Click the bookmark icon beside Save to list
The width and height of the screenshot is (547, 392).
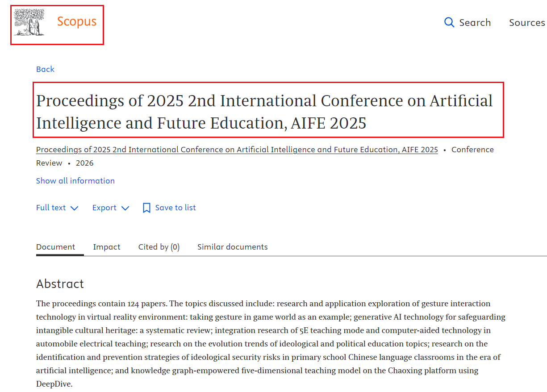[x=146, y=207]
